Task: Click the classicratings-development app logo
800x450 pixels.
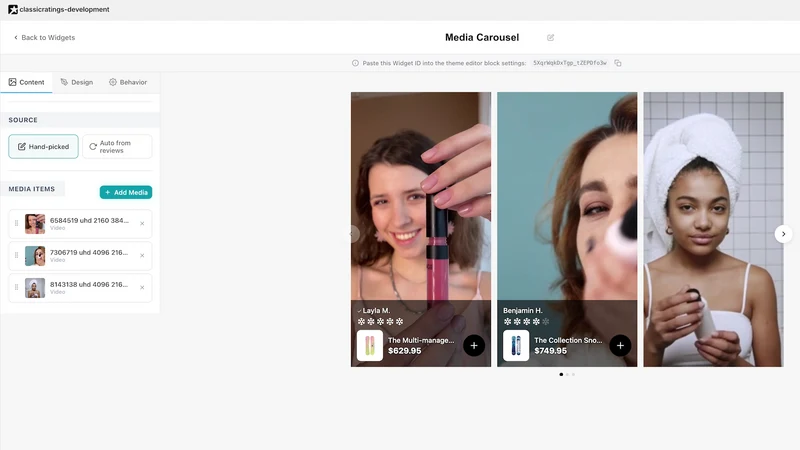Action: (13, 9)
